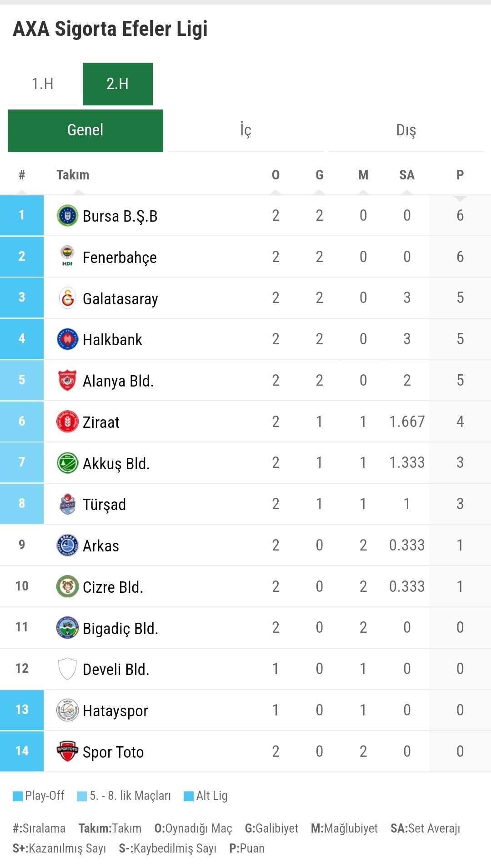Click the Bursa B.Ş.B team logo
Screen dimensions: 491x868
(67, 216)
